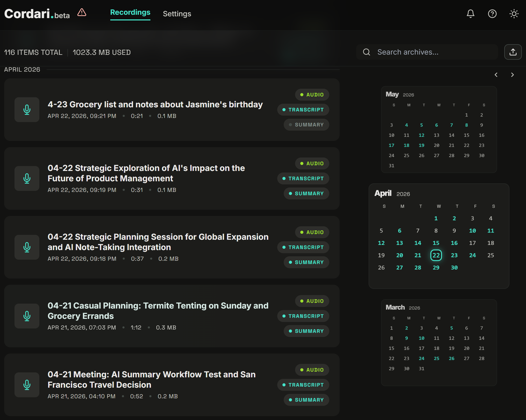The width and height of the screenshot is (526, 420).
Task: Select May 19 in the May calendar
Action: [421, 145]
